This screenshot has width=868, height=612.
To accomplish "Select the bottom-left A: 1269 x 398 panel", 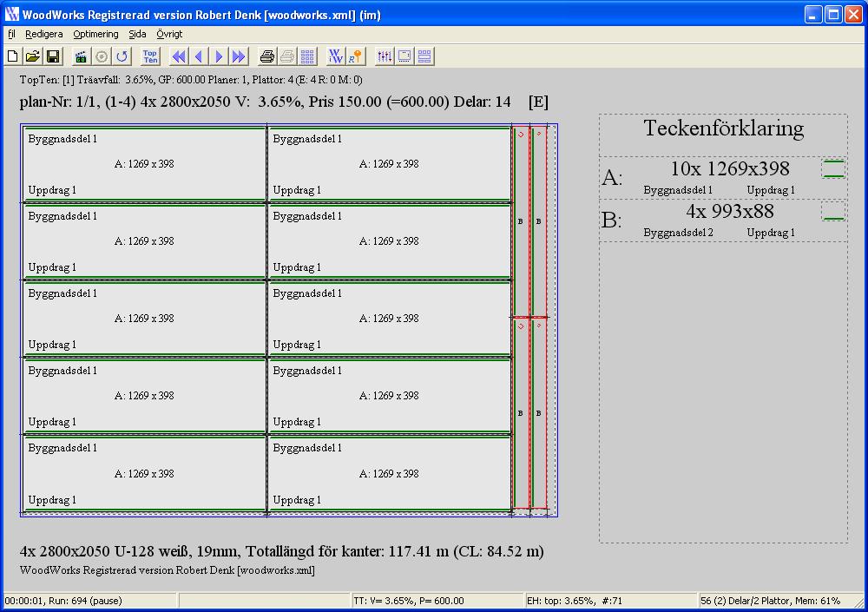I will [x=144, y=473].
